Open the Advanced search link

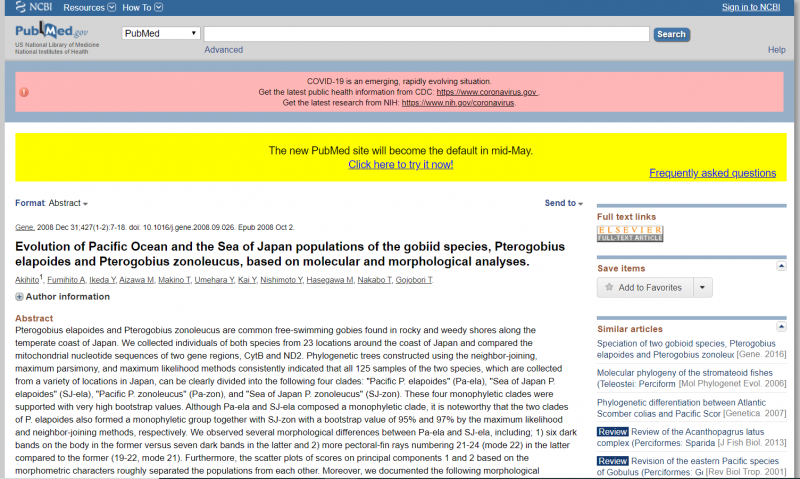223,50
